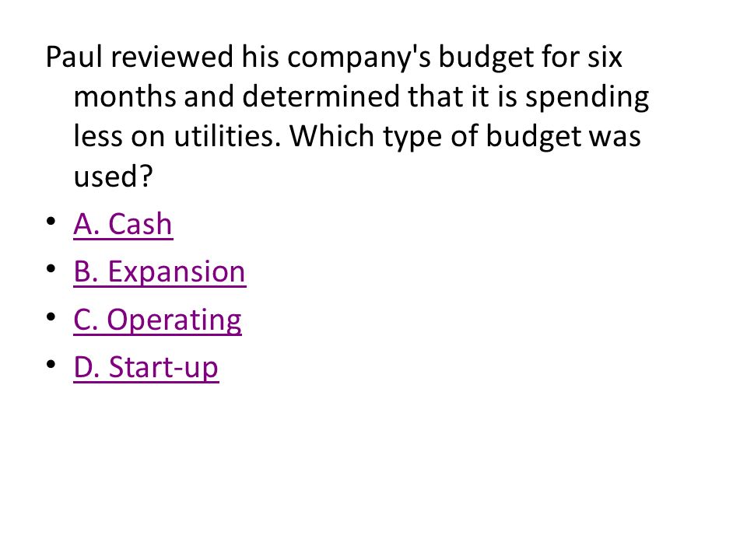
Task: Click the word 'Paul' in the question
Action: [x=75, y=57]
